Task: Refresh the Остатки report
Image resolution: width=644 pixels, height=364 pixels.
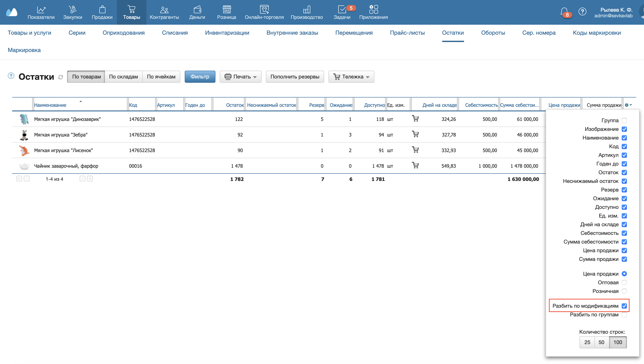Action: tap(60, 77)
